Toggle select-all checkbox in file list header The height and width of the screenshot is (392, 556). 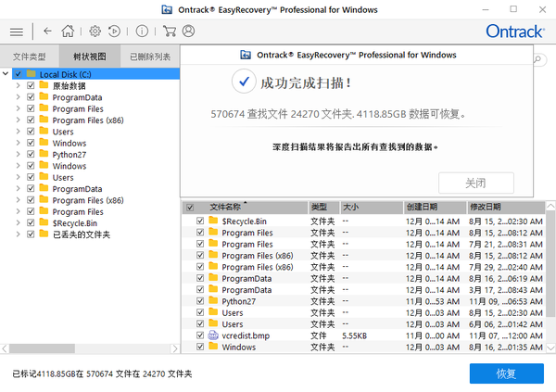190,208
